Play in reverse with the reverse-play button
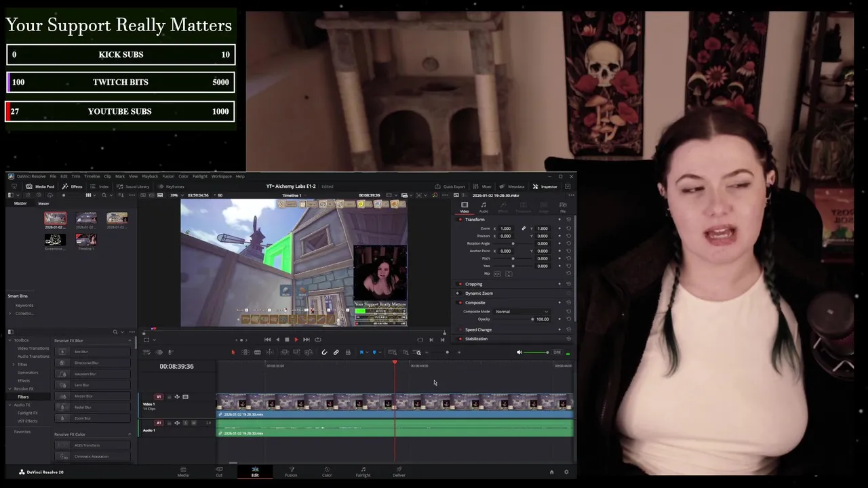Viewport: 868px width, 488px height. pyautogui.click(x=277, y=340)
